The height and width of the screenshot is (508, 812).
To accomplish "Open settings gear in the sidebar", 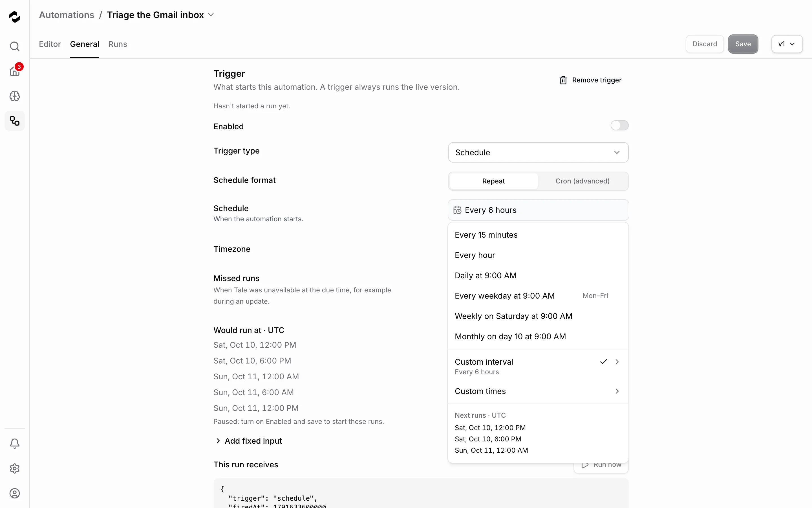I will click(14, 468).
